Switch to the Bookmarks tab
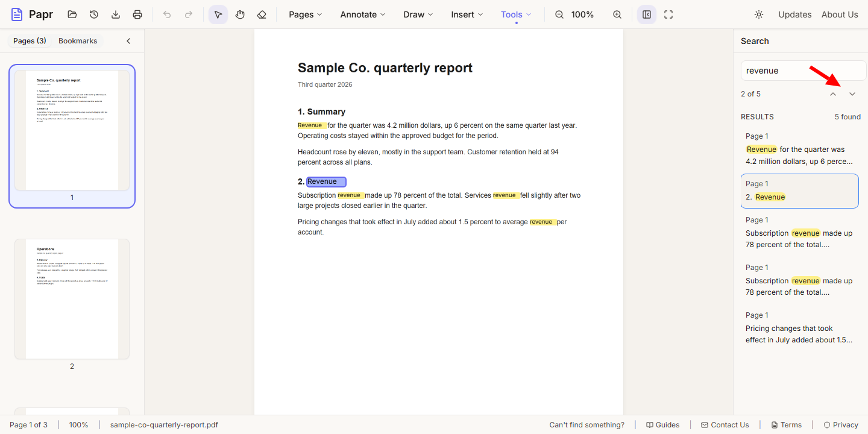Viewport: 868px width, 434px height. click(78, 41)
